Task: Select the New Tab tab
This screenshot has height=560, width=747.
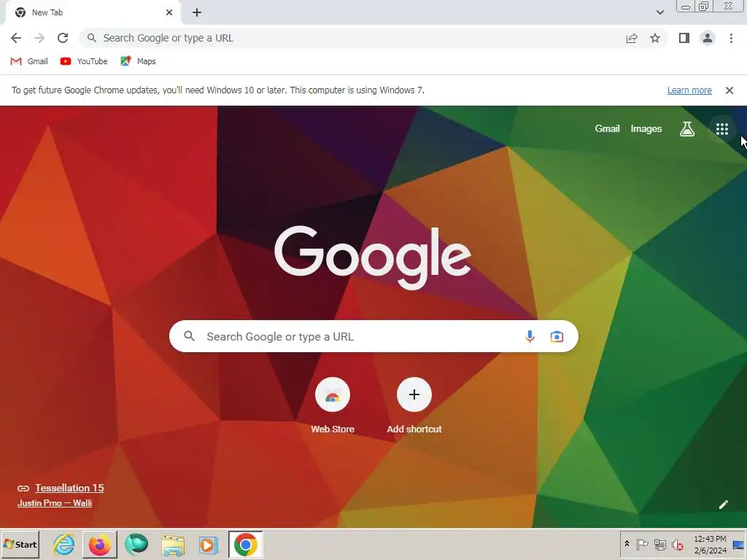Action: 93,12
